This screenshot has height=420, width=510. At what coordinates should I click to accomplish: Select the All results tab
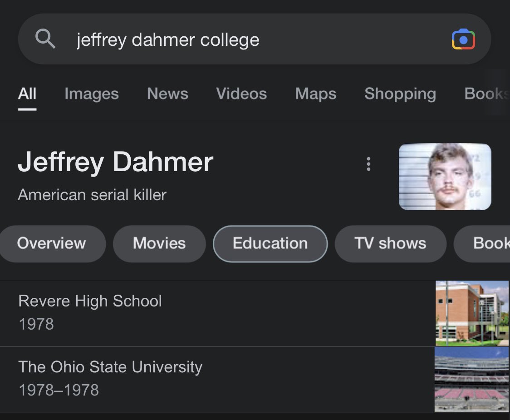27,94
